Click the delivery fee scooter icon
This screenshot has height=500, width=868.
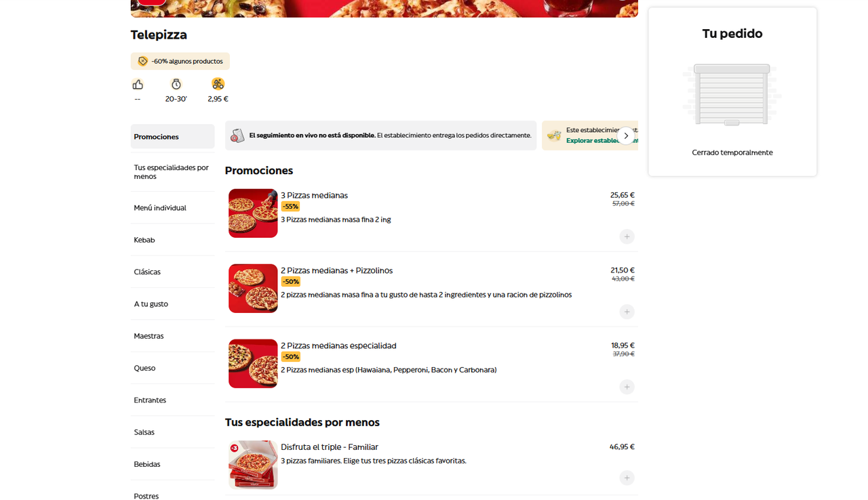click(218, 84)
